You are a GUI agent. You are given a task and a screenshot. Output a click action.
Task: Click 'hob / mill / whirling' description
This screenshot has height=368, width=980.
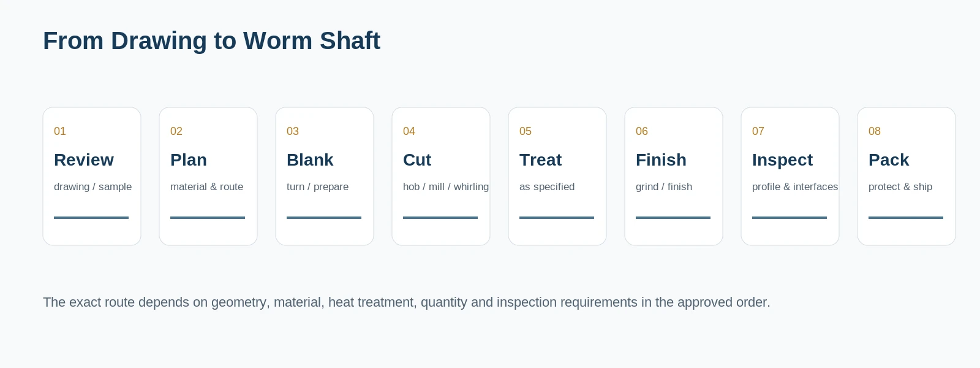(x=446, y=187)
